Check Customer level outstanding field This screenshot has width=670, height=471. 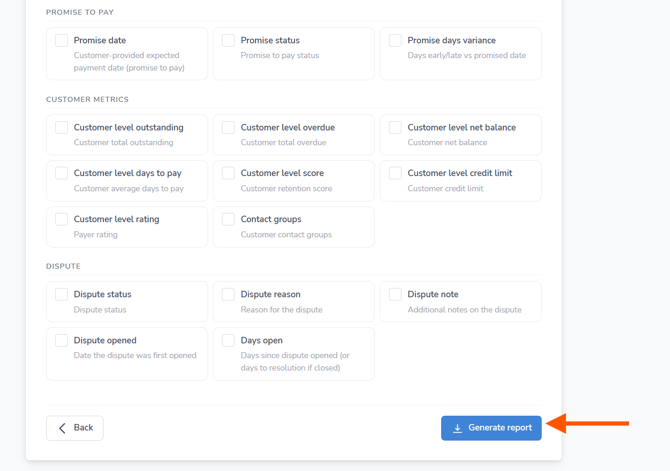pos(62,128)
